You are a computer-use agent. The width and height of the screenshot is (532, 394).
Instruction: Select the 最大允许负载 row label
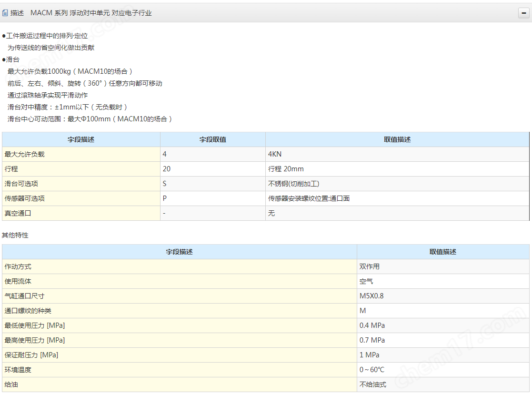coord(24,154)
